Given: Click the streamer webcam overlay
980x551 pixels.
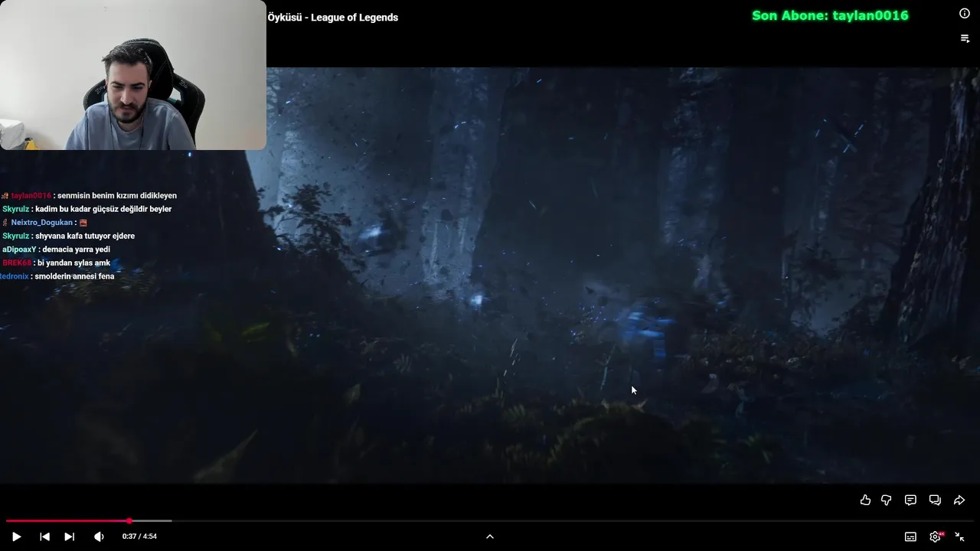Looking at the screenshot, I should [133, 75].
